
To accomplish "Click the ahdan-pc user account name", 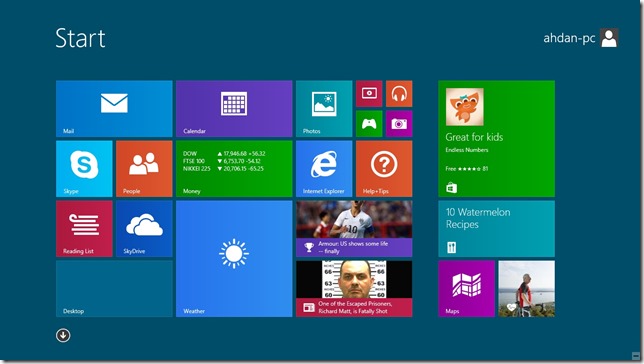I will [x=569, y=38].
